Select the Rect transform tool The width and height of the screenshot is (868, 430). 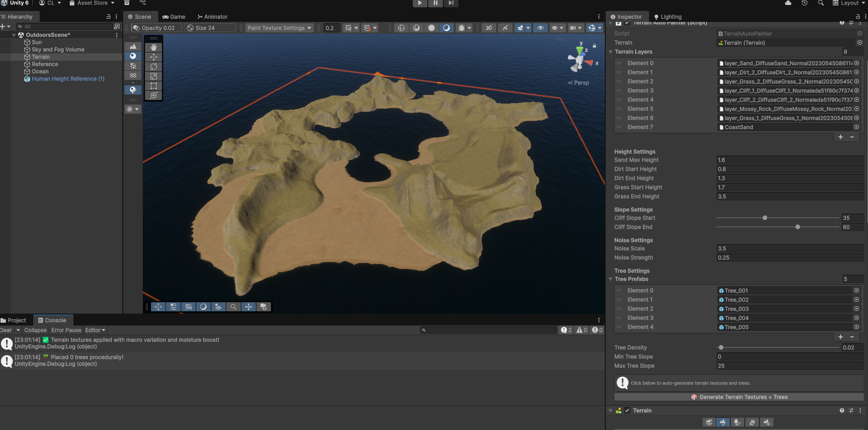(154, 86)
